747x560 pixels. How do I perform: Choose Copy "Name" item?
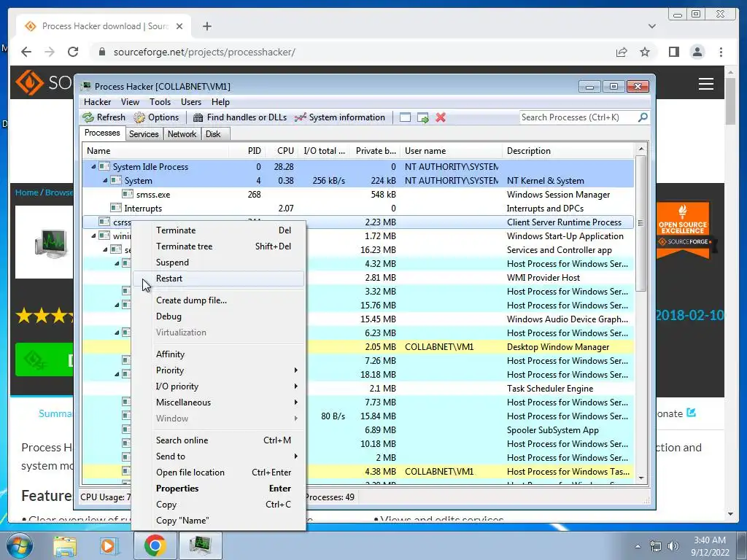click(x=218, y=521)
